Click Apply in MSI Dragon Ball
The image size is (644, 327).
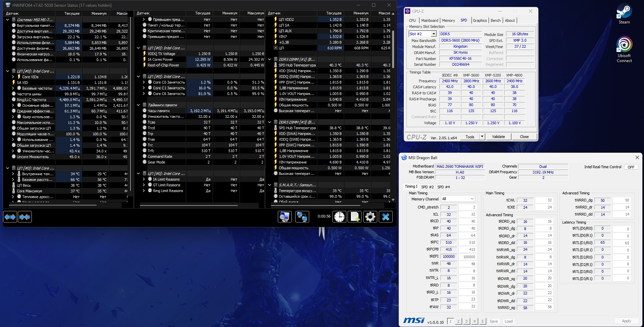626,321
